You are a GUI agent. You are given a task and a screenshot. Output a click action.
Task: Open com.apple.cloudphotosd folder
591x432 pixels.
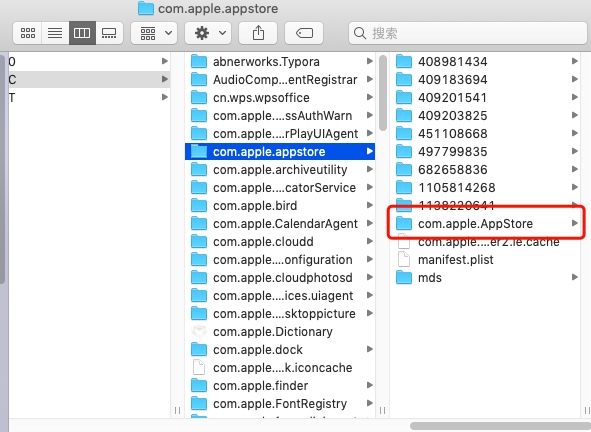tap(280, 278)
